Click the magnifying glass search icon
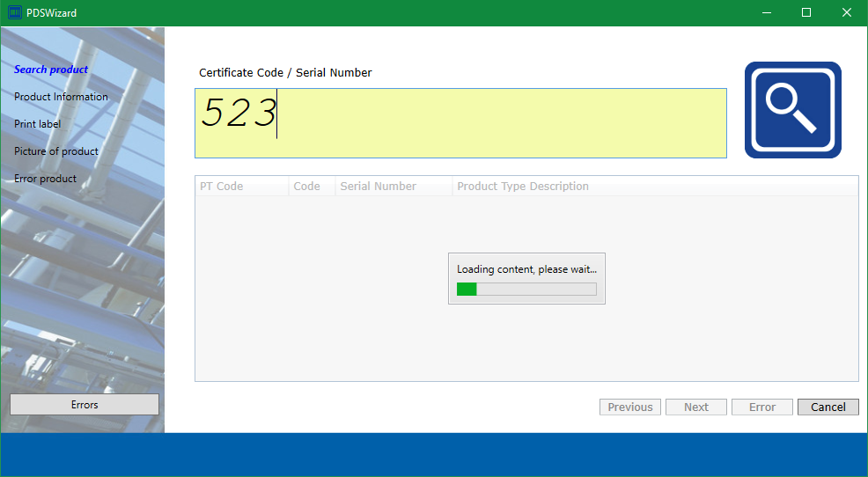The height and width of the screenshot is (477, 868). click(x=792, y=110)
